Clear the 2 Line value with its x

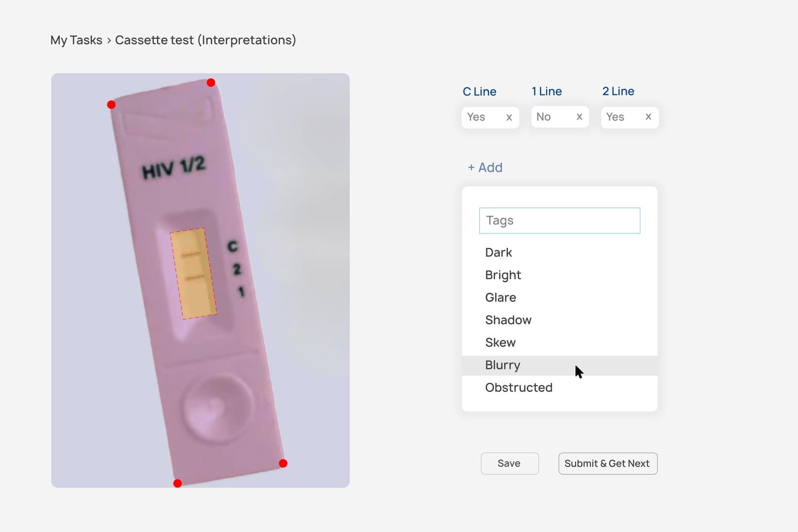click(x=648, y=117)
